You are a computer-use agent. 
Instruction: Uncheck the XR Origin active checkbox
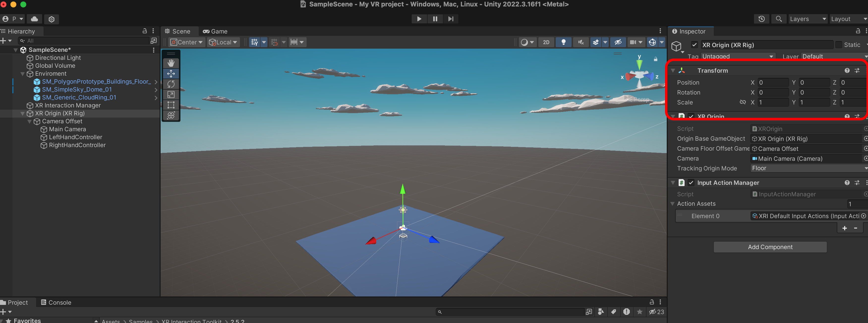(694, 45)
